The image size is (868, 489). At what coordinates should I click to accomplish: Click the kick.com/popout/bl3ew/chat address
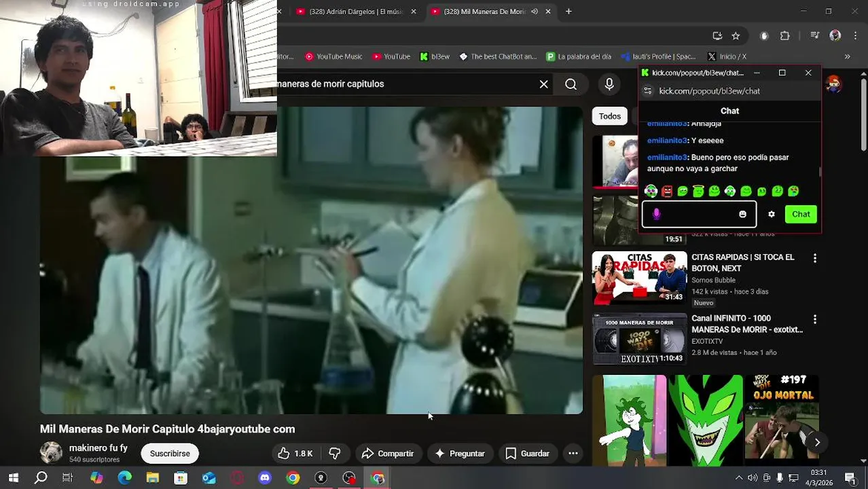[709, 91]
